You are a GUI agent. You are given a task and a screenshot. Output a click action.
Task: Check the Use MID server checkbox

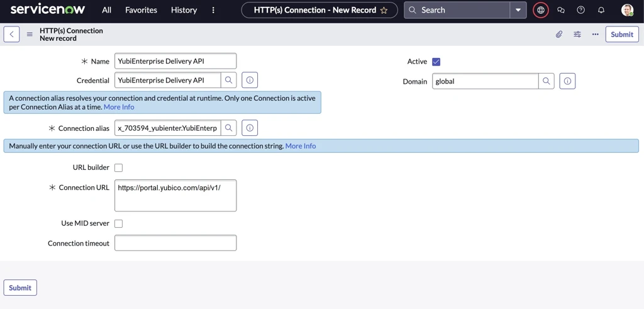118,223
